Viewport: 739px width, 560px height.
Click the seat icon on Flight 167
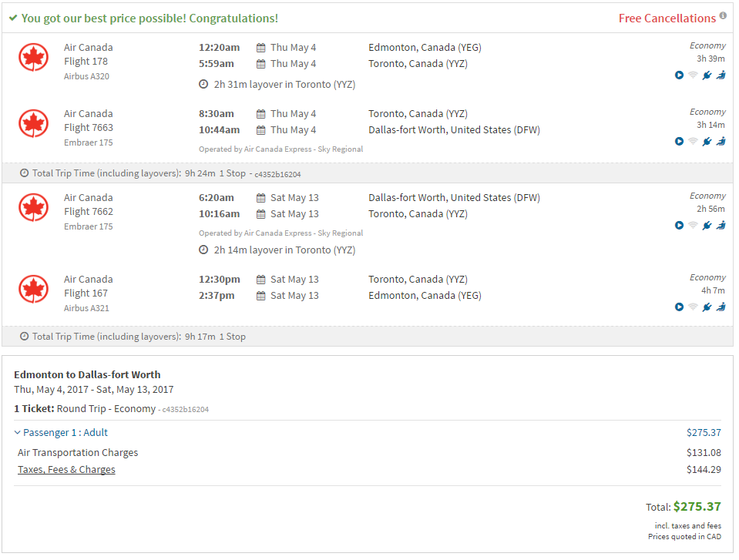coord(721,307)
